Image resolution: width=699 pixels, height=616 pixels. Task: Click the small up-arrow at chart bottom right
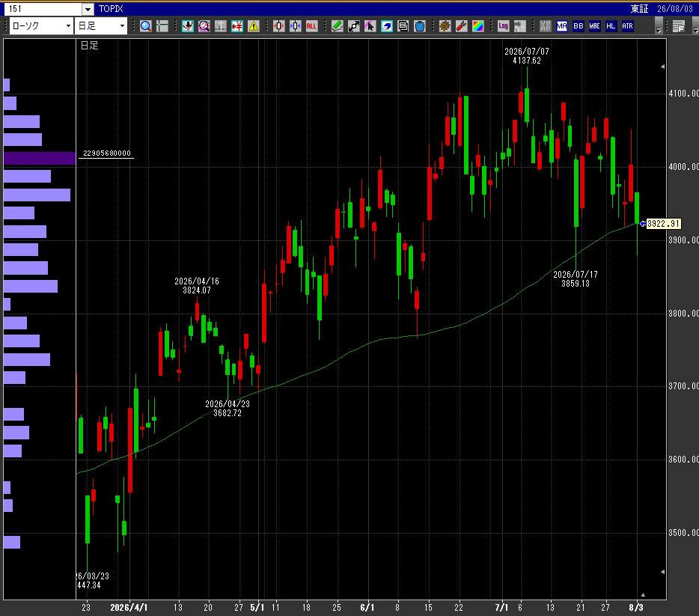[x=643, y=594]
